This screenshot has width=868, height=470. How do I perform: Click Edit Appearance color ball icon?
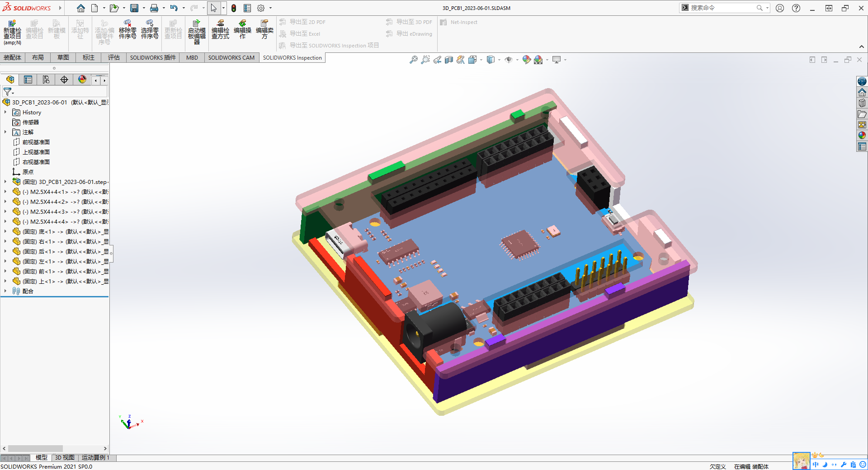(x=526, y=60)
